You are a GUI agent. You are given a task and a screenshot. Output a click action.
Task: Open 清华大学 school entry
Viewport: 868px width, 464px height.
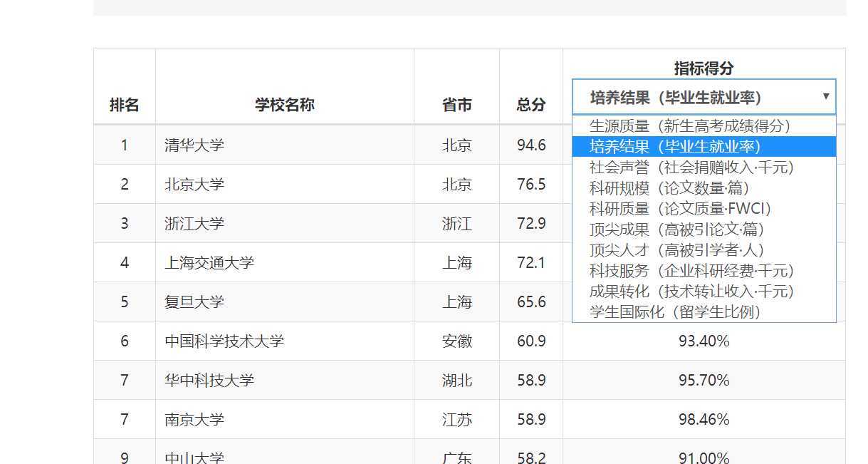point(194,145)
